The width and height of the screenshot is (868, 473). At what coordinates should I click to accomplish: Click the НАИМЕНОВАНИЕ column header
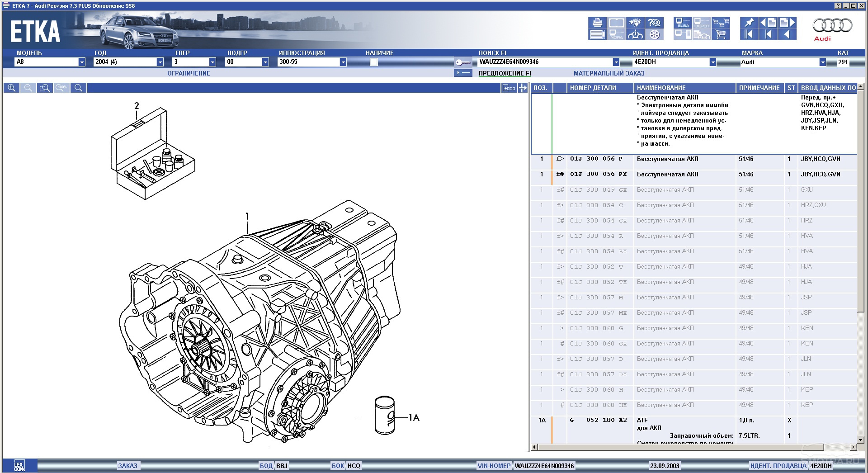(684, 88)
